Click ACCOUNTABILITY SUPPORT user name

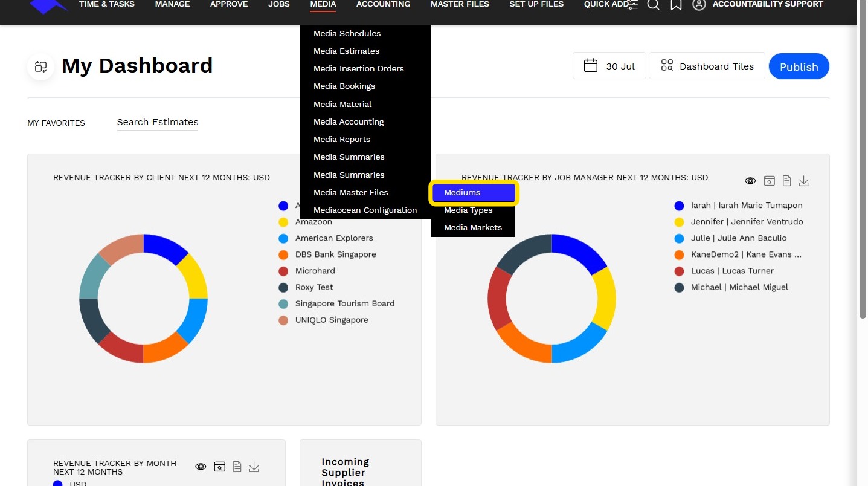[768, 4]
